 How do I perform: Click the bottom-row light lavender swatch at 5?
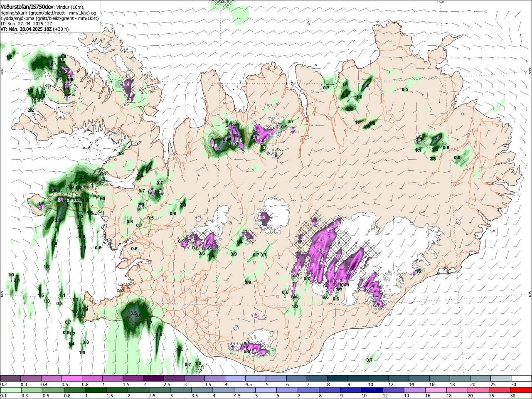266,390
